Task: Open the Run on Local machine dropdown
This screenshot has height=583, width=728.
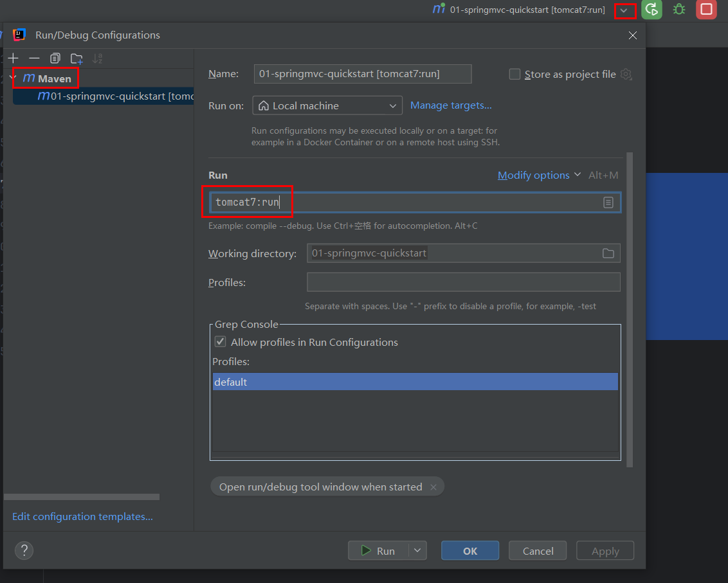Action: pyautogui.click(x=327, y=106)
